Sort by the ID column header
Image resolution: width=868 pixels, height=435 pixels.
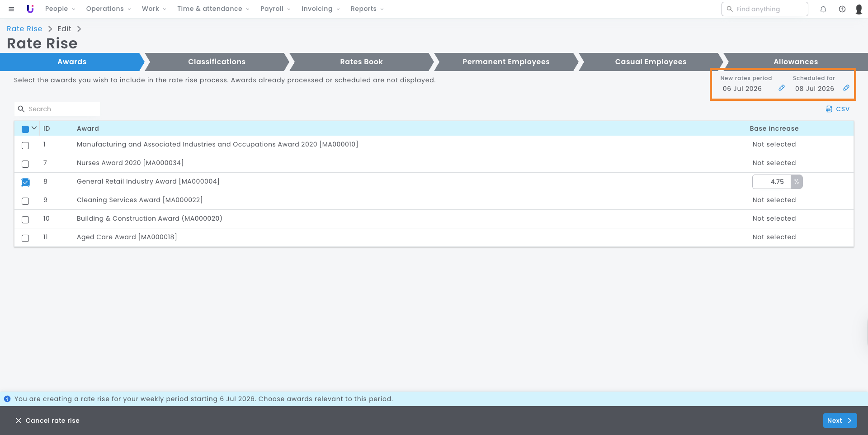pyautogui.click(x=47, y=128)
